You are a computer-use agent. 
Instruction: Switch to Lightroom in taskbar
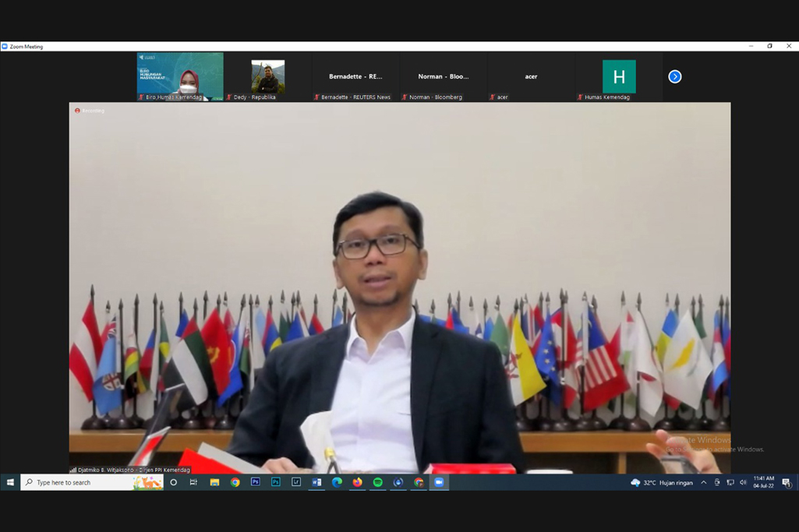pyautogui.click(x=296, y=482)
